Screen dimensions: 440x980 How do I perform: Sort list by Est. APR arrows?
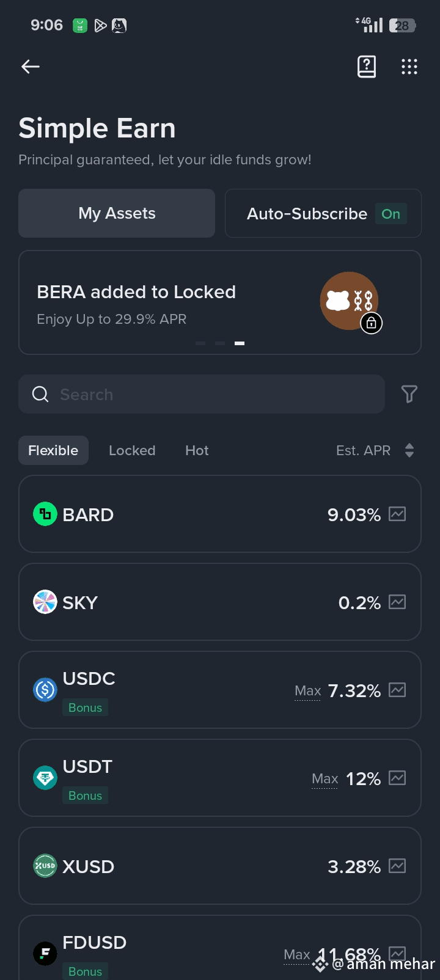pyautogui.click(x=409, y=450)
